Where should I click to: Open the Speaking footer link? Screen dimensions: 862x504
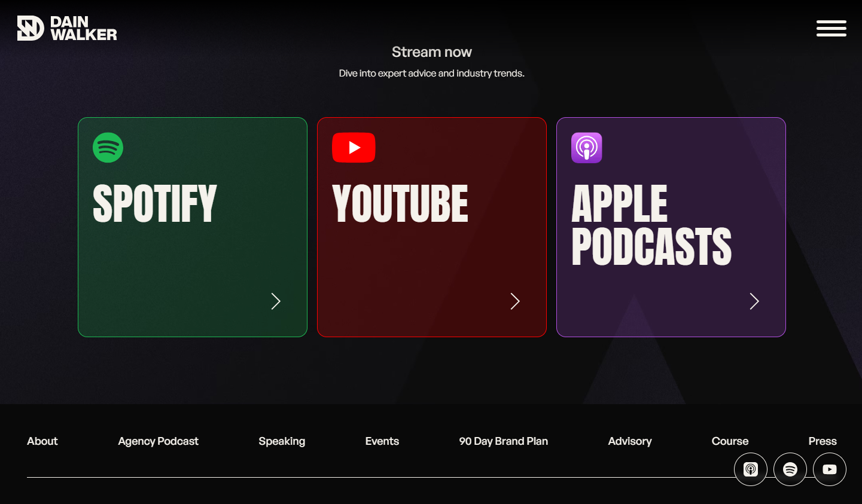click(x=282, y=441)
